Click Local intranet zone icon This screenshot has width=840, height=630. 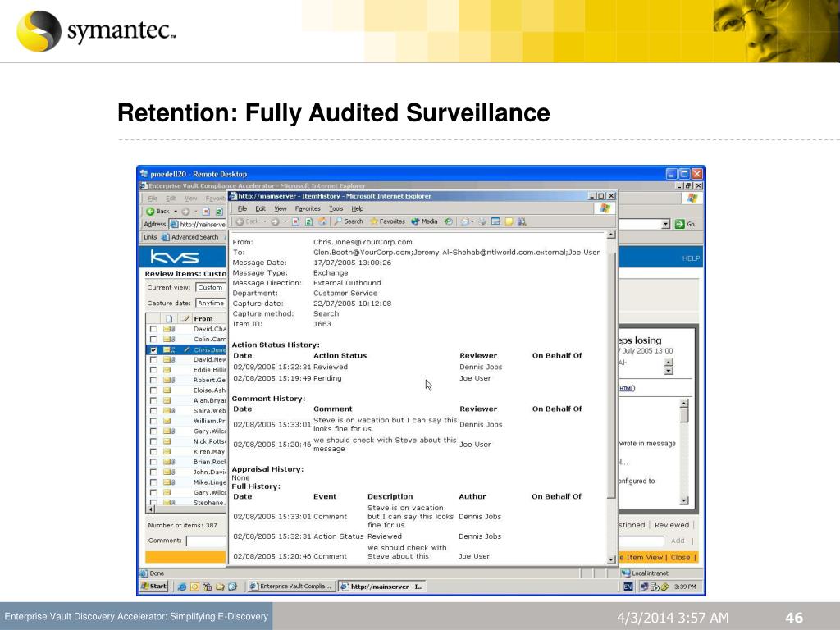tap(625, 573)
